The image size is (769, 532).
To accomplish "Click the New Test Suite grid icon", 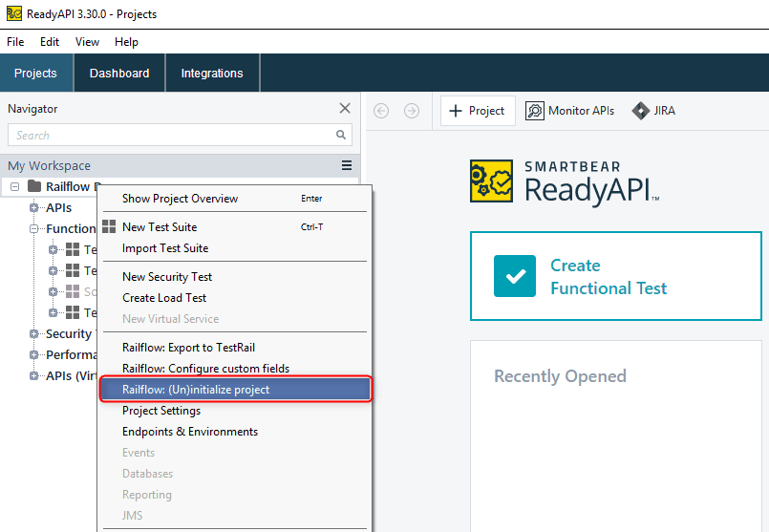I will [109, 226].
